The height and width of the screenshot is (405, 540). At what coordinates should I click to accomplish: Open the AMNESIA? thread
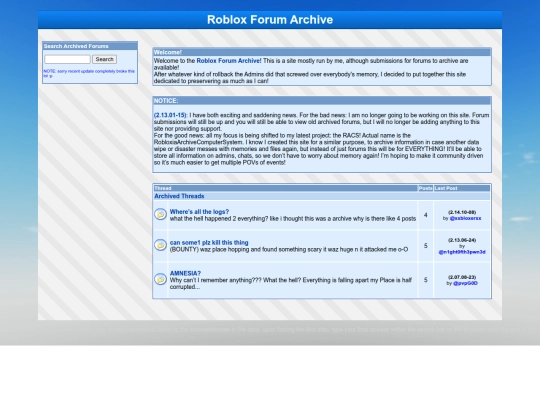pyautogui.click(x=185, y=273)
